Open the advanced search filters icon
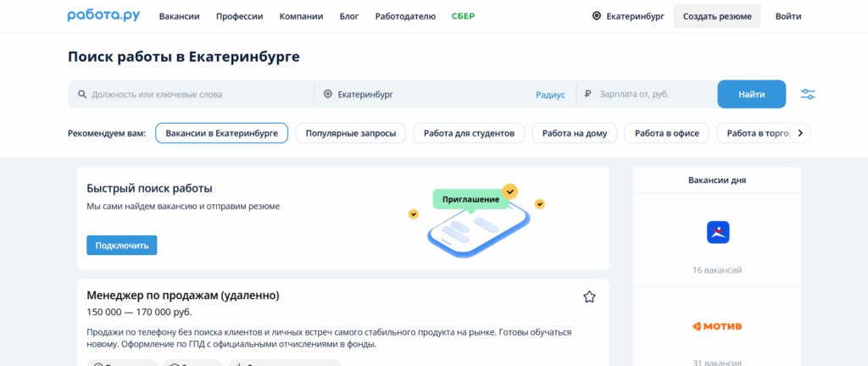Screen dimensions: 868x366 [807, 94]
